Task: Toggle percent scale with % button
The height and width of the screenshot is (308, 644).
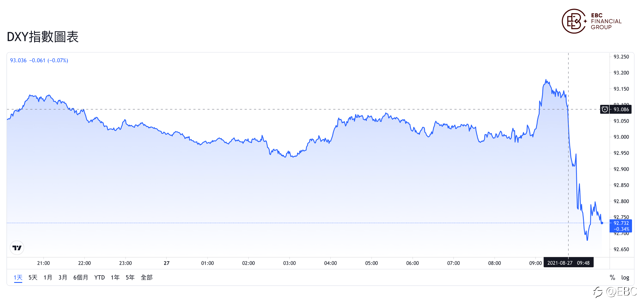Action: 612,278
